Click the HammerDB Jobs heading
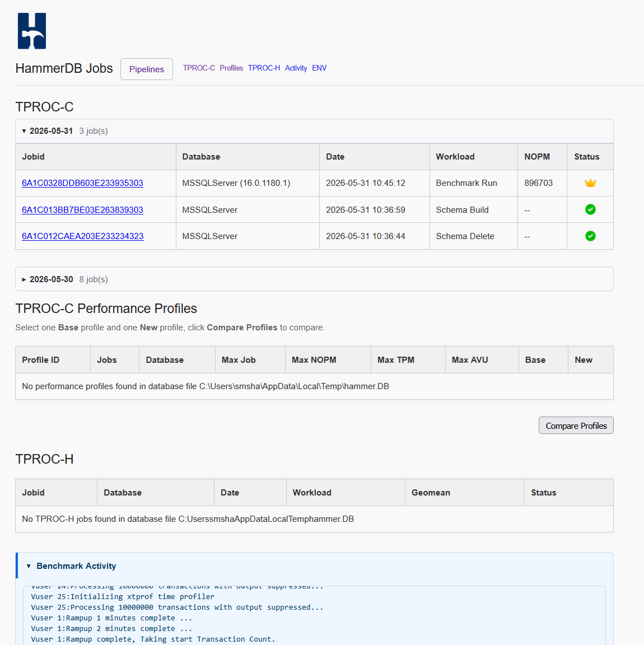 pyautogui.click(x=64, y=68)
